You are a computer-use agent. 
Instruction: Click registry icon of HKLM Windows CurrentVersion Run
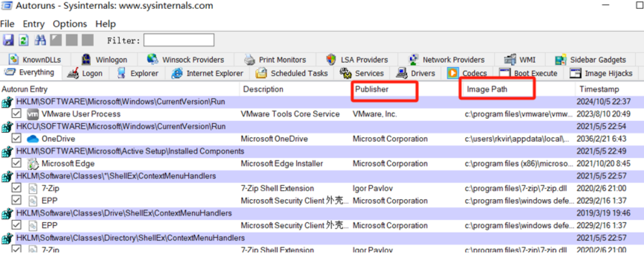7,102
